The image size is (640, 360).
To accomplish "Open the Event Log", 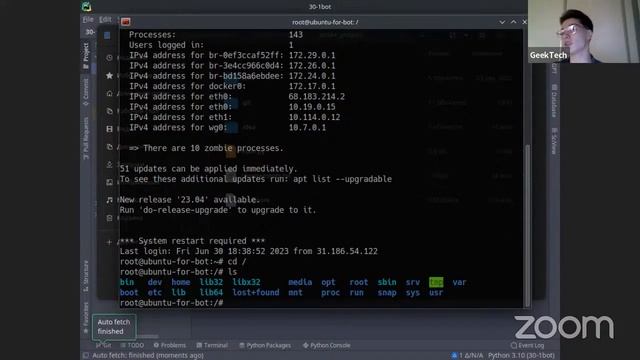I will click(527, 345).
